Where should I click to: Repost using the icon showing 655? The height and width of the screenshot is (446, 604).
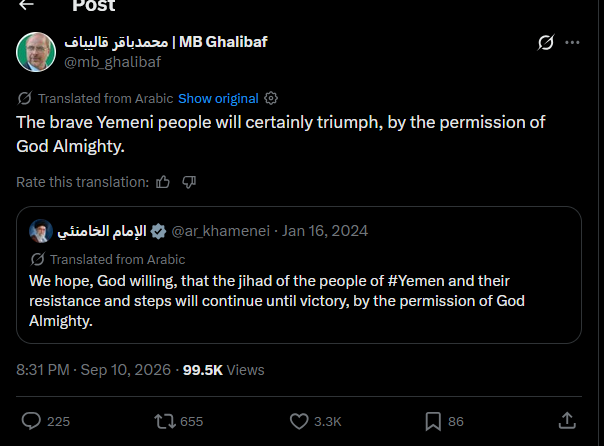point(165,421)
